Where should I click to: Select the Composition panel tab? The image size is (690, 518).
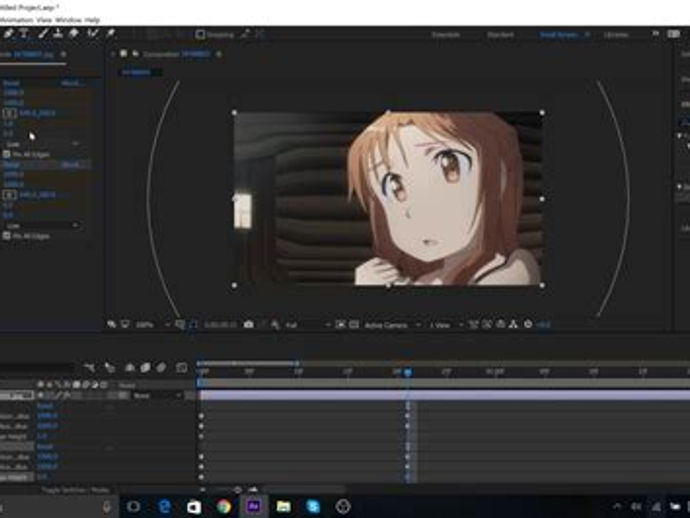tap(176, 54)
